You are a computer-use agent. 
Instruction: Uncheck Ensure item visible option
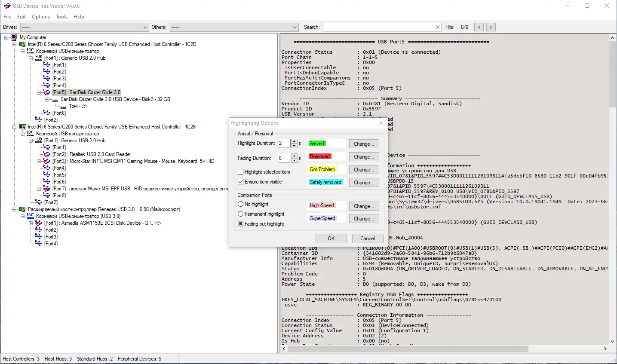[x=241, y=182]
